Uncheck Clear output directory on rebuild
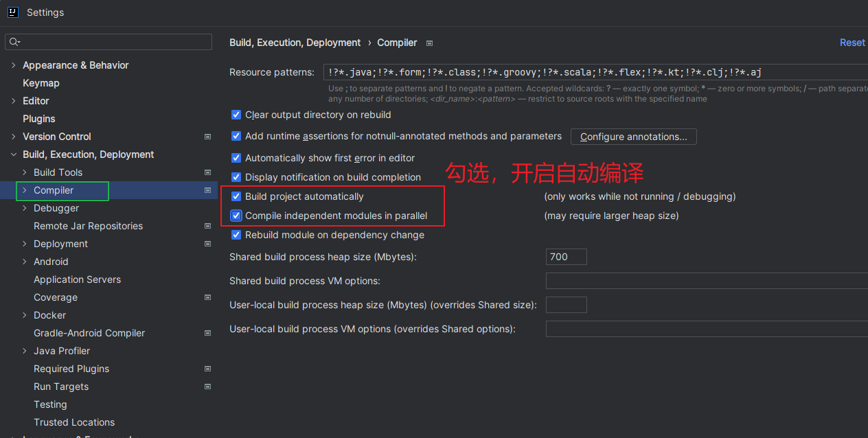This screenshot has width=868, height=438. (x=236, y=115)
